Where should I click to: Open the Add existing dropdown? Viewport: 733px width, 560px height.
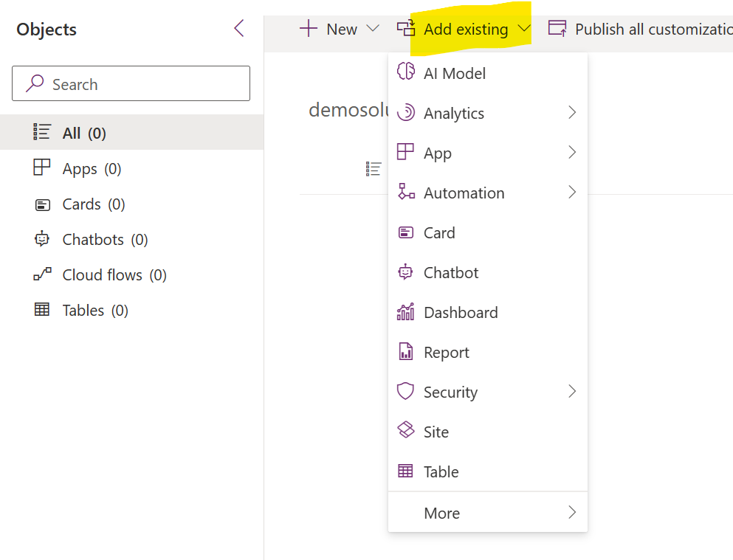[464, 29]
